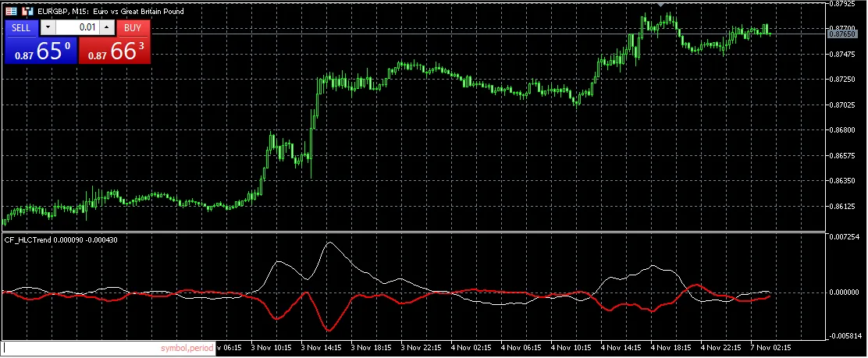Click the blue SELL button

22,27
